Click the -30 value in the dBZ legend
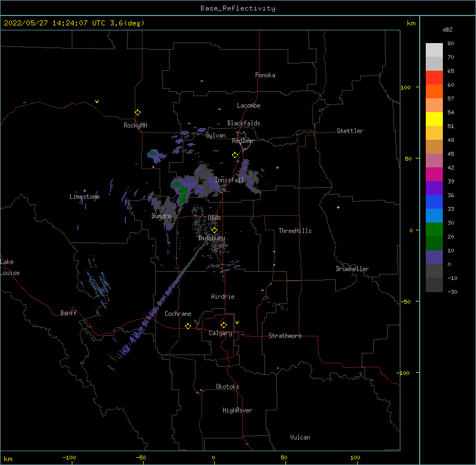This screenshot has width=476, height=465. [452, 292]
